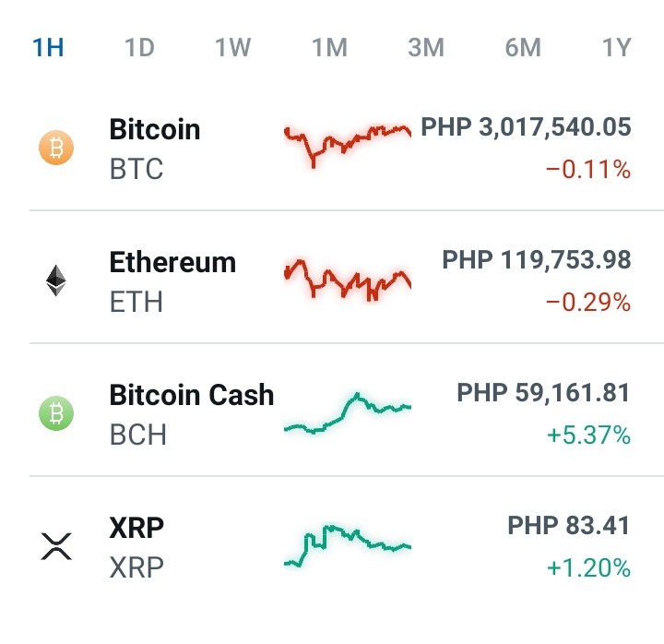Viewport: 664px width, 644px height.
Task: Select the 6M time range
Action: (x=523, y=47)
